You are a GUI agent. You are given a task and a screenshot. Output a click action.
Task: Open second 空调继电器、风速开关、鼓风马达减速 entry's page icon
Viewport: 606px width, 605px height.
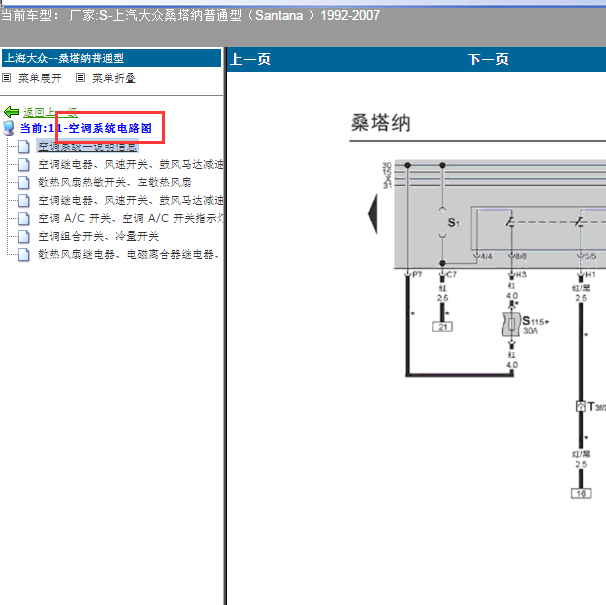(24, 200)
